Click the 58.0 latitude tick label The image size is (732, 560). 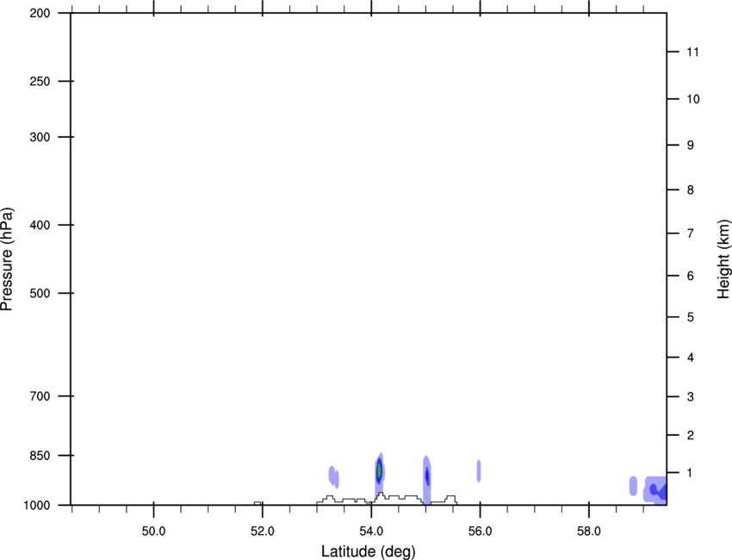pos(589,532)
